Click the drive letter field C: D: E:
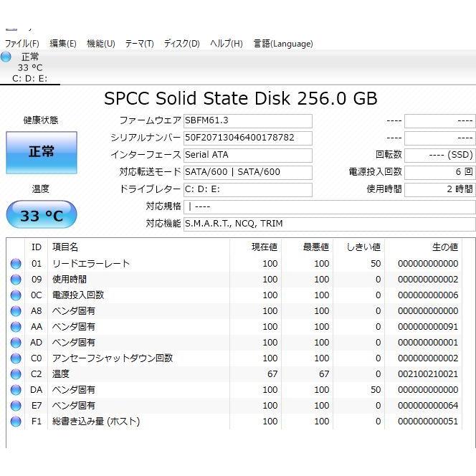Viewport: 476px width, 476px height. (248, 190)
